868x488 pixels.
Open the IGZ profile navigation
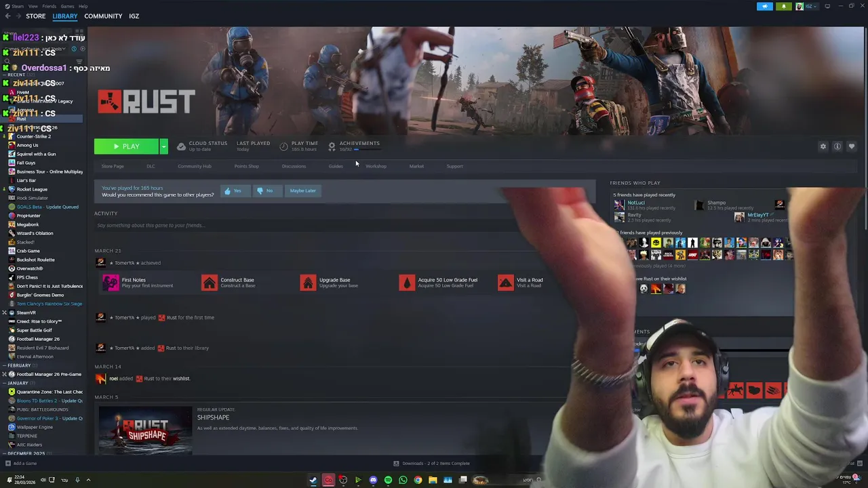pyautogui.click(x=134, y=16)
